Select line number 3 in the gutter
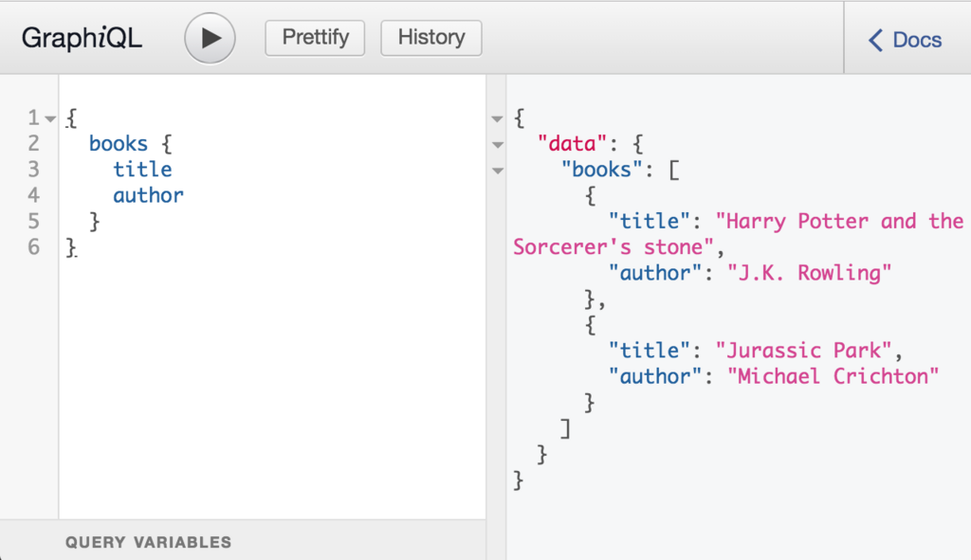Image resolution: width=971 pixels, height=560 pixels. (33, 170)
